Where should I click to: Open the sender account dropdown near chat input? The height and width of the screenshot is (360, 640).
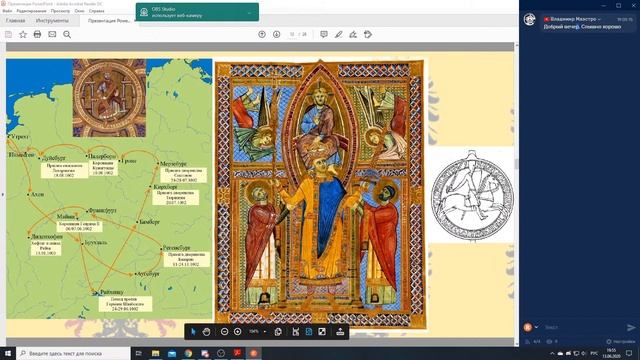tap(536, 327)
